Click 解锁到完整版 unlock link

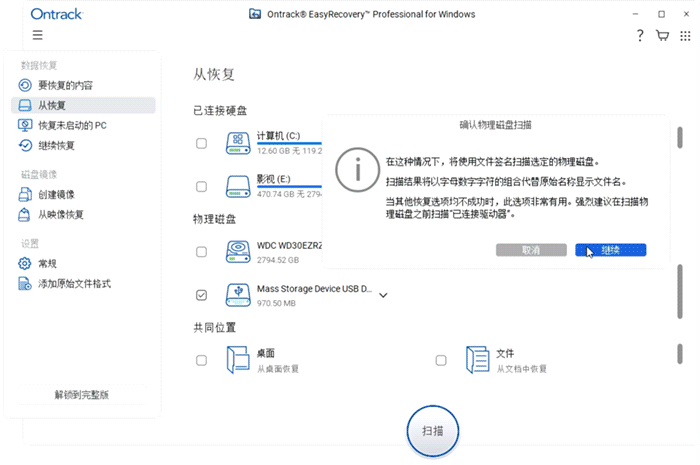click(x=82, y=394)
